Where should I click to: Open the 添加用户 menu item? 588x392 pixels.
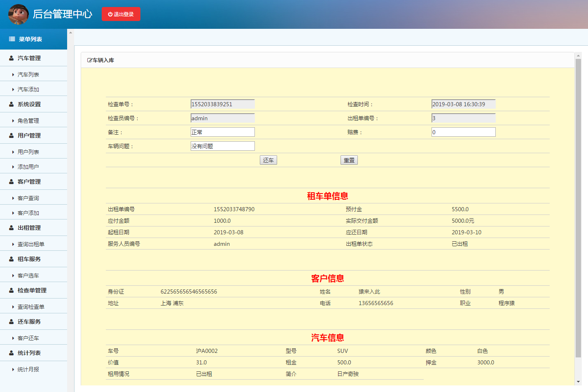click(x=27, y=166)
